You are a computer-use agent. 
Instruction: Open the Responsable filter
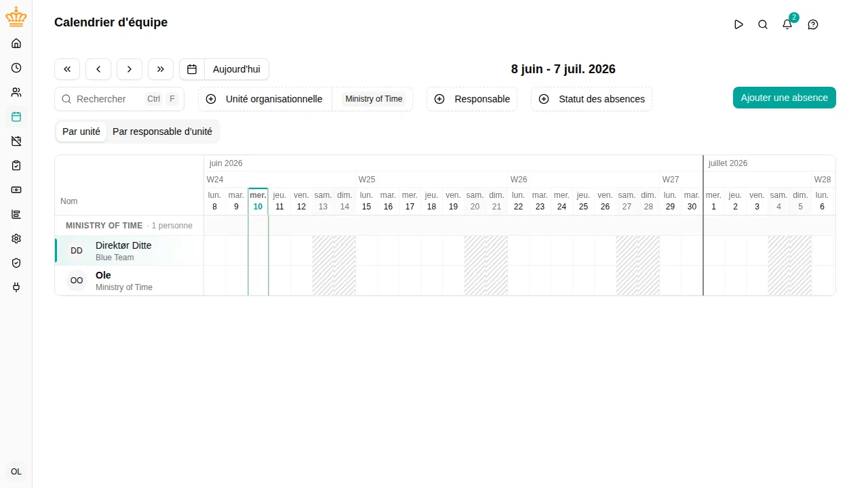pos(472,99)
